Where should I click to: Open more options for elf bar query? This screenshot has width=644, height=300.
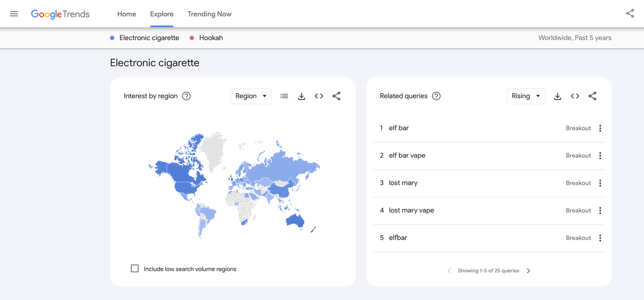[x=600, y=128]
